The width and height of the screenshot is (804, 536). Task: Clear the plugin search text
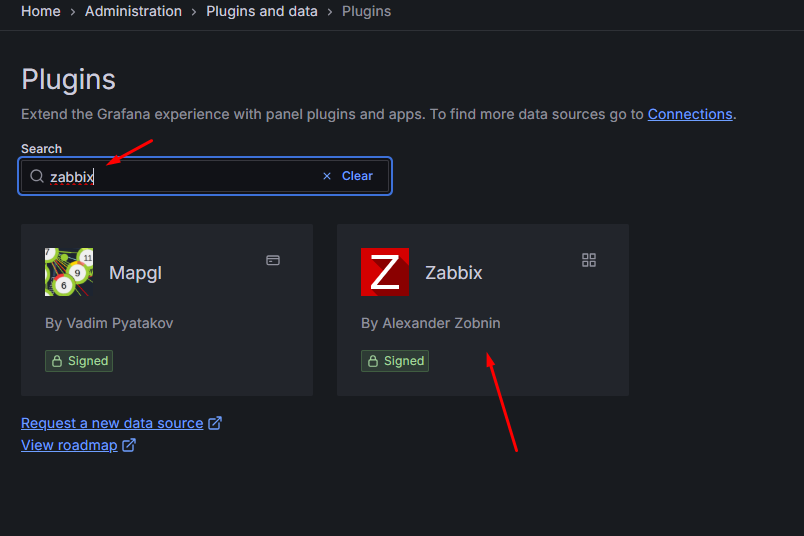point(357,176)
